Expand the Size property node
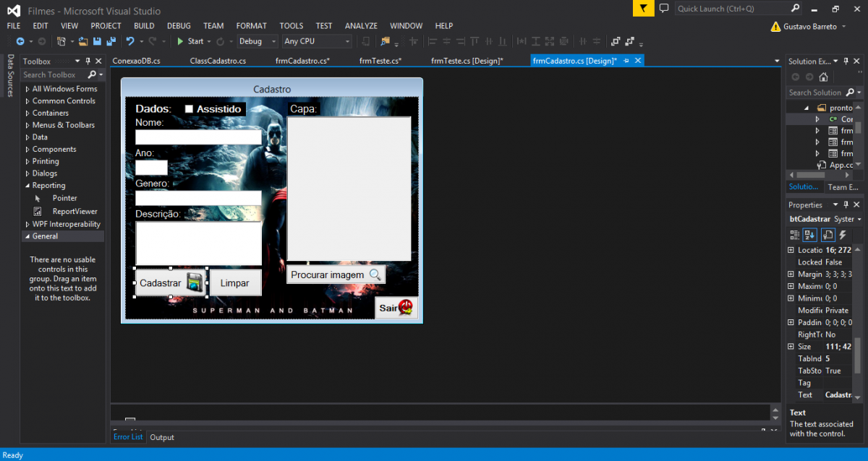The image size is (868, 461). (791, 347)
